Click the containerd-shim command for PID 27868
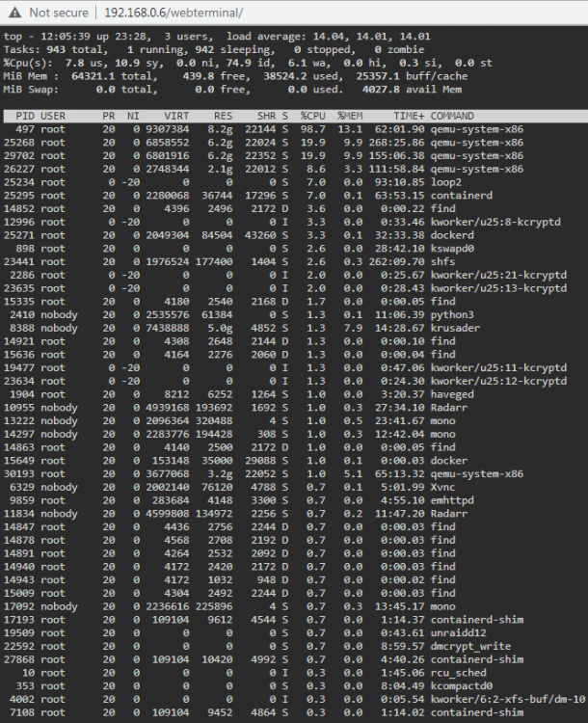The image size is (588, 723). [x=477, y=659]
